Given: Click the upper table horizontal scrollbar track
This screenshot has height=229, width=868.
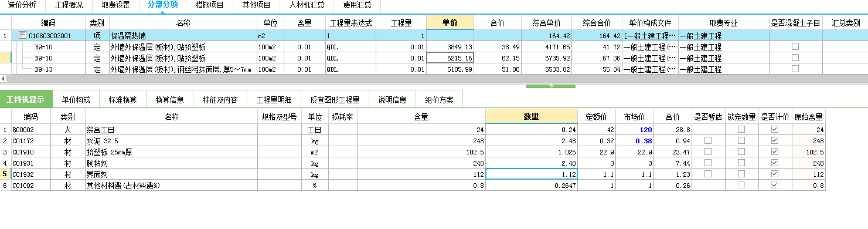Looking at the screenshot, I should click(434, 78).
